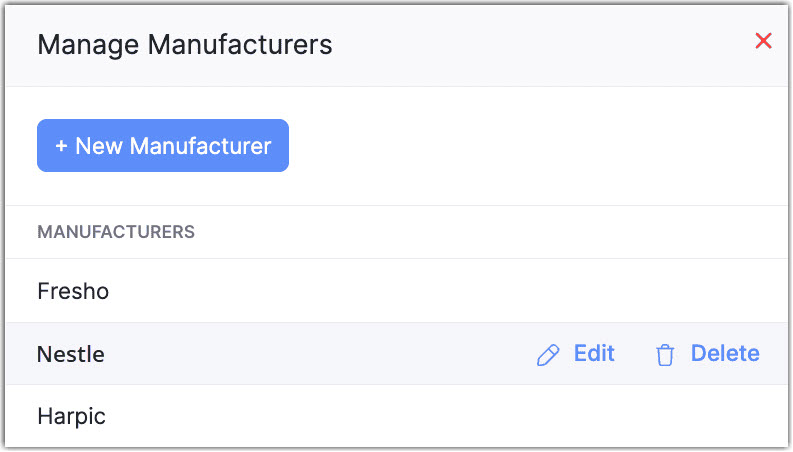This screenshot has width=793, height=452.
Task: Select the Fresho manufacturer name
Action: tap(73, 292)
